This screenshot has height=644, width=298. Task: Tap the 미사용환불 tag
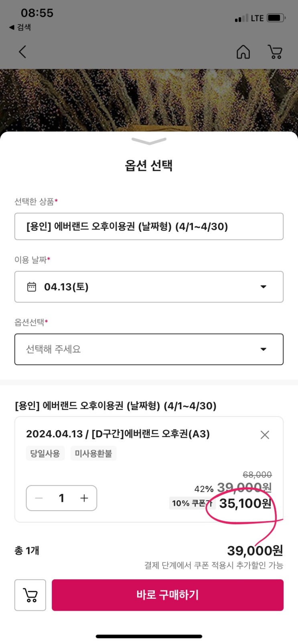pos(93,454)
